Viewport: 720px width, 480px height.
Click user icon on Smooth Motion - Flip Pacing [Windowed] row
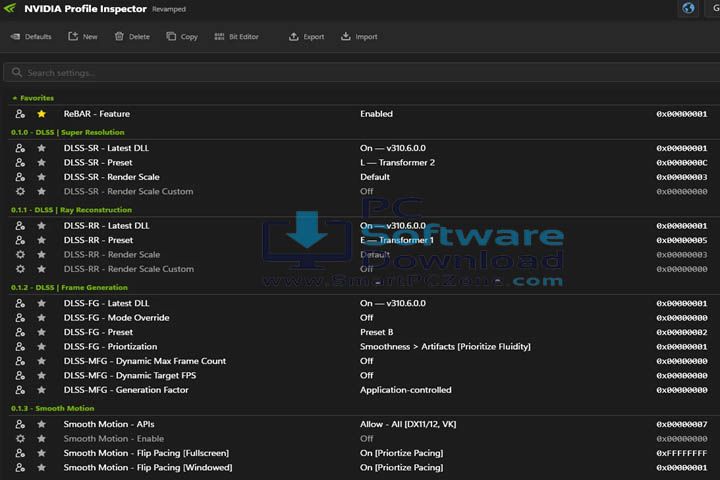click(x=20, y=468)
